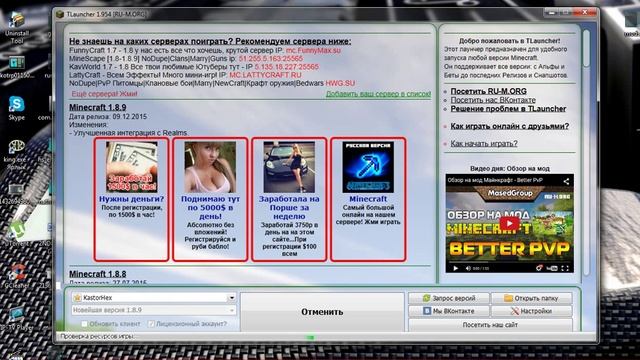
Task: Click the green loading progress bar at the bottom
Action: [310, 338]
